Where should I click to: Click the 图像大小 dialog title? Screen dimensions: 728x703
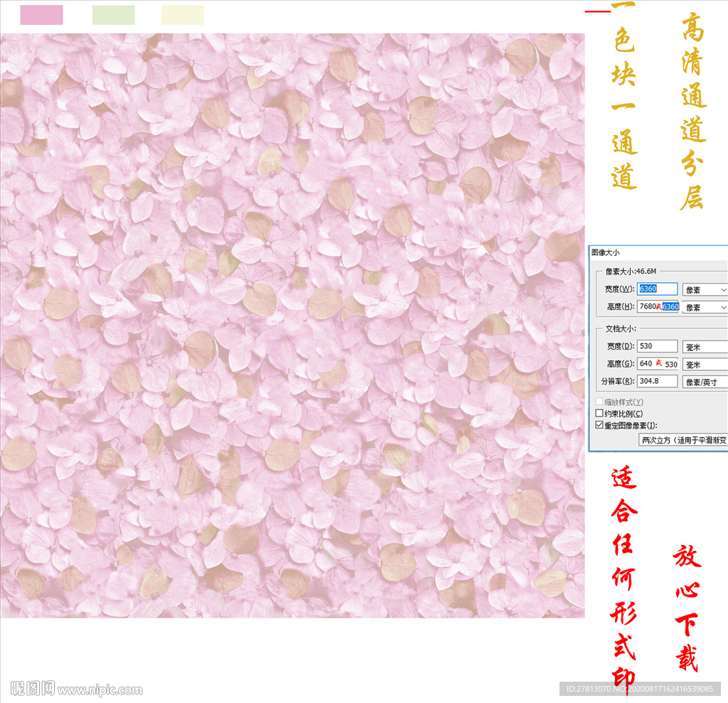click(606, 252)
